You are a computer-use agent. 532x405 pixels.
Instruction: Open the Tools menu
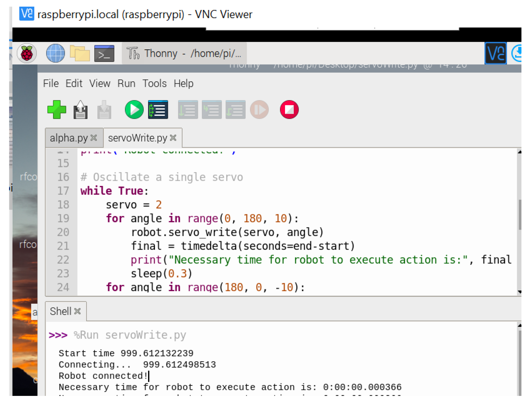pos(154,84)
